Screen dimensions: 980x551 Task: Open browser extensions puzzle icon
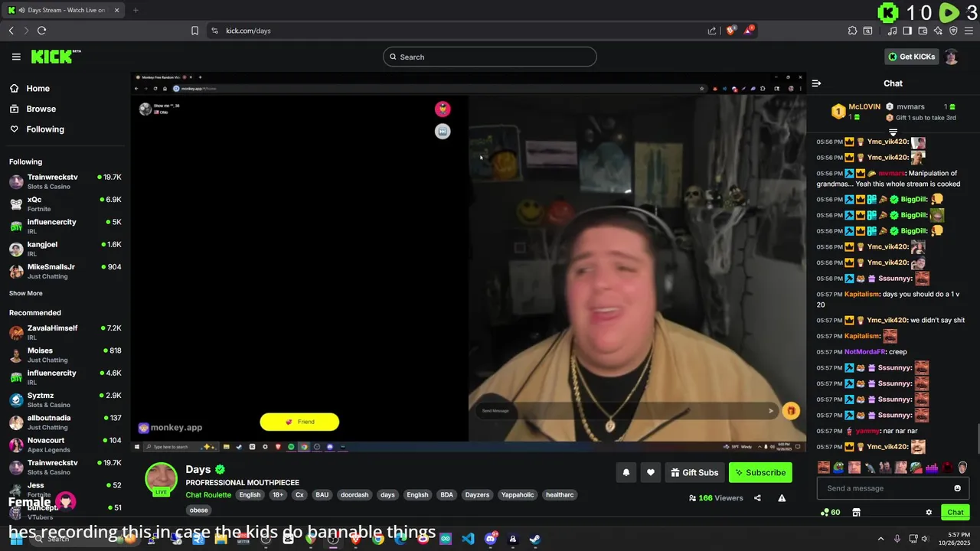(x=852, y=31)
